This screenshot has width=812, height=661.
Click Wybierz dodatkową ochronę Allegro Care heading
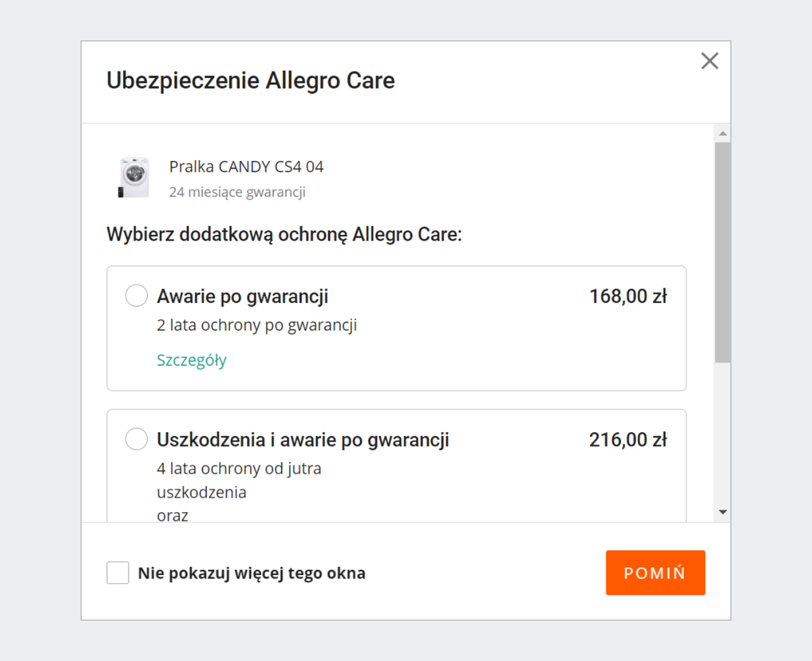tap(284, 234)
